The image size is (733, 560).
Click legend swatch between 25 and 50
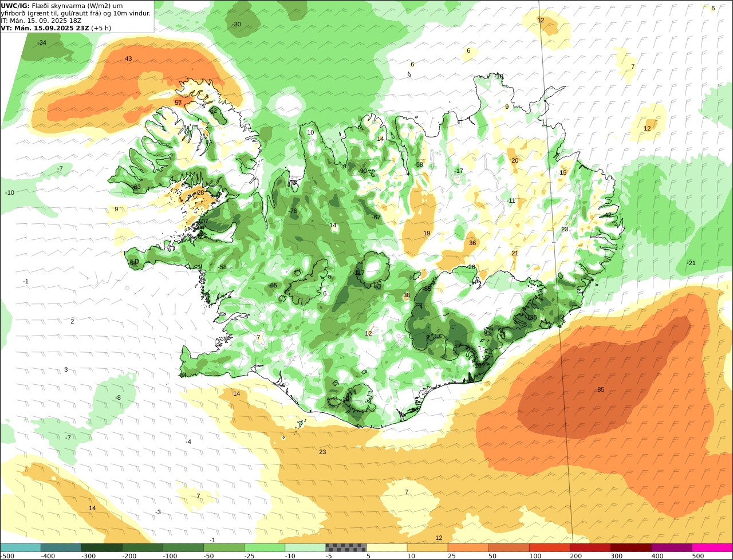point(468,547)
